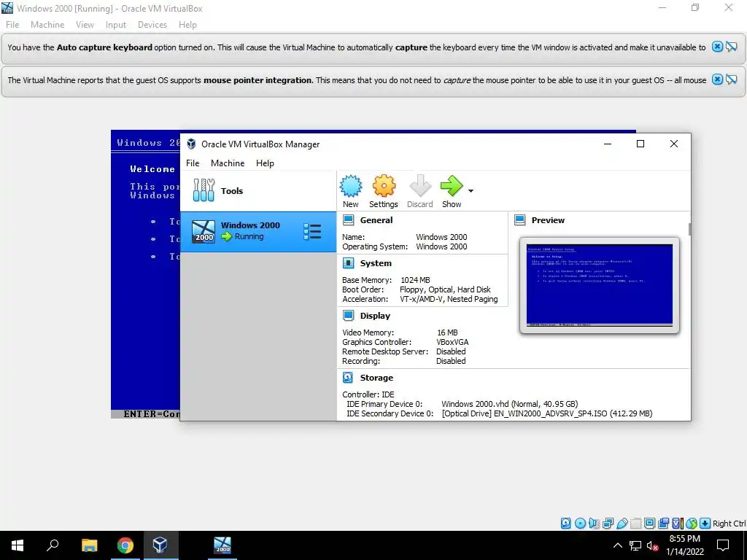The width and height of the screenshot is (747, 560).
Task: Click the Windows 2000.vhd storage entry
Action: point(509,404)
